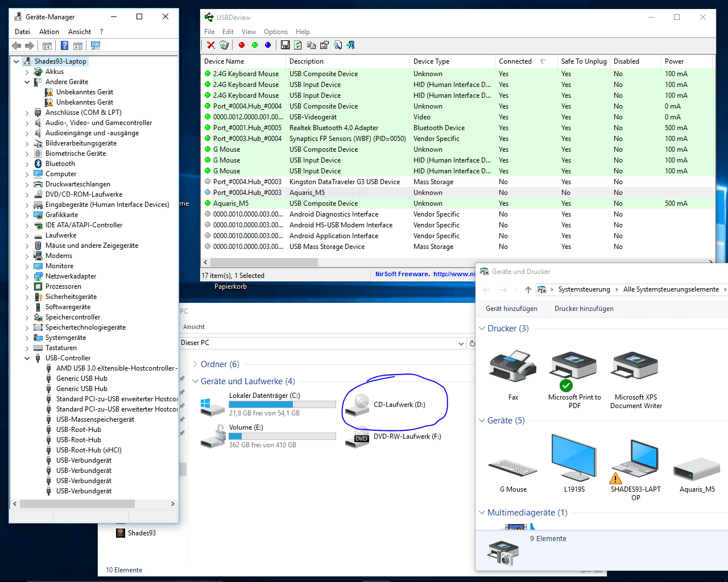Screen dimensions: 728x582
Task: Click the action pane icon right of help in Geräte-Manager
Action: pyautogui.click(x=78, y=45)
